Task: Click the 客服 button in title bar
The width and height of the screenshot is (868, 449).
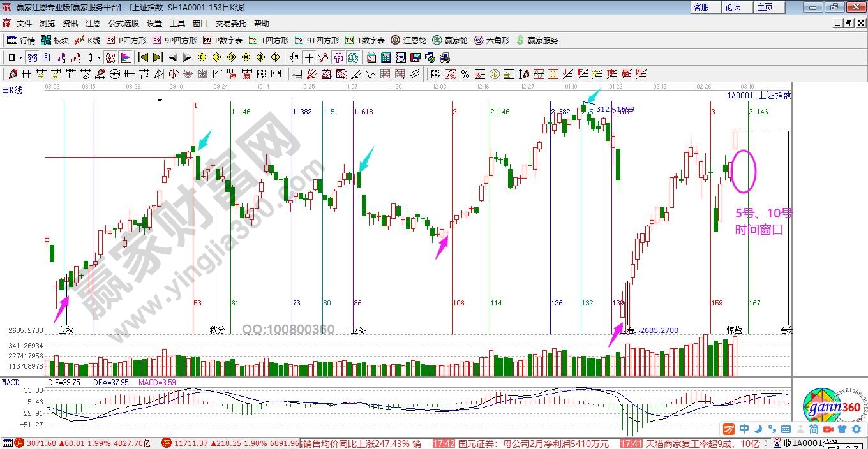Action: (701, 7)
